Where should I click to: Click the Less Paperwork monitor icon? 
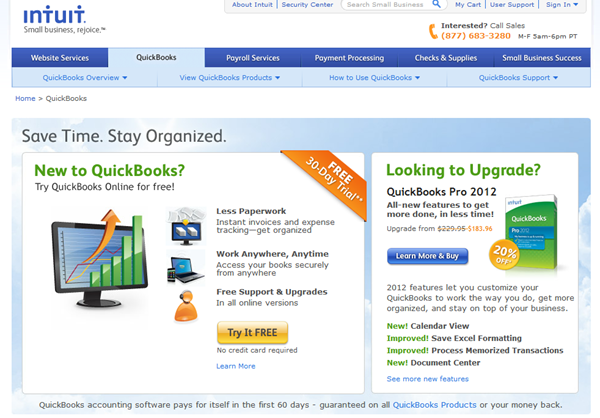coord(186,226)
